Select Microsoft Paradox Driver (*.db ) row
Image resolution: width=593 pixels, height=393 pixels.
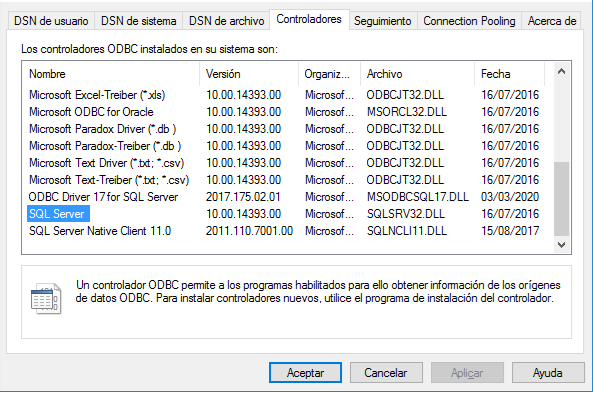click(102, 129)
